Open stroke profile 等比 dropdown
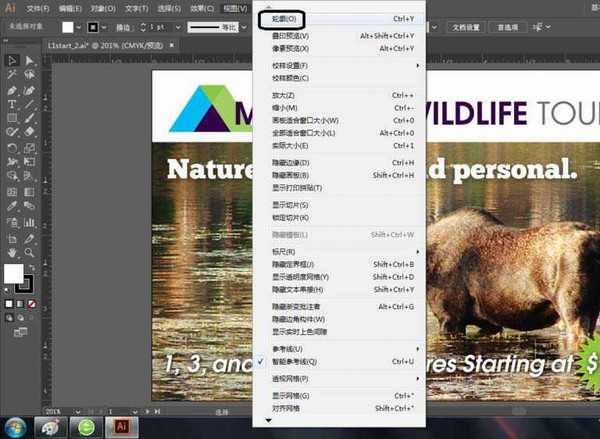The image size is (600, 439). point(244,27)
